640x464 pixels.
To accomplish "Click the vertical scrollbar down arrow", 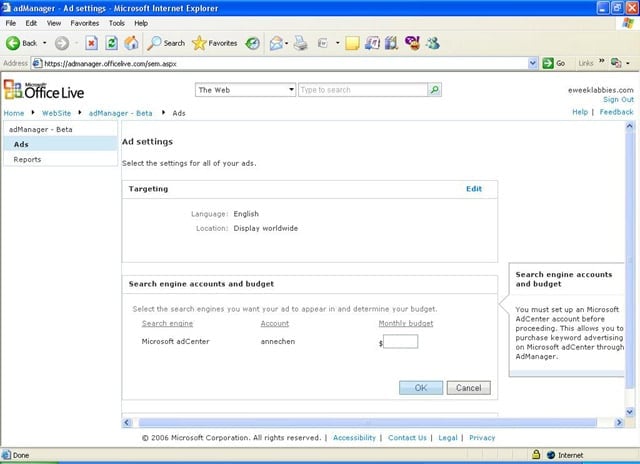I will click(629, 412).
